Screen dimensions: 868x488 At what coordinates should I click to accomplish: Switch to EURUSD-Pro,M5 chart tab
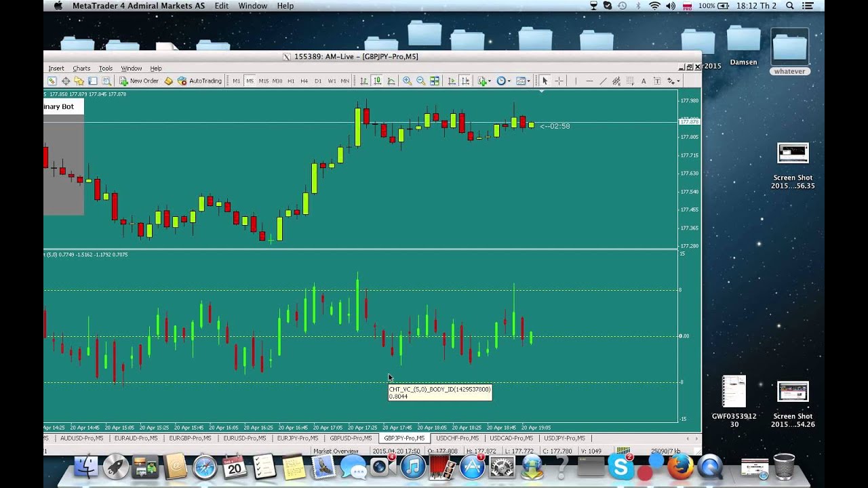[245, 439]
